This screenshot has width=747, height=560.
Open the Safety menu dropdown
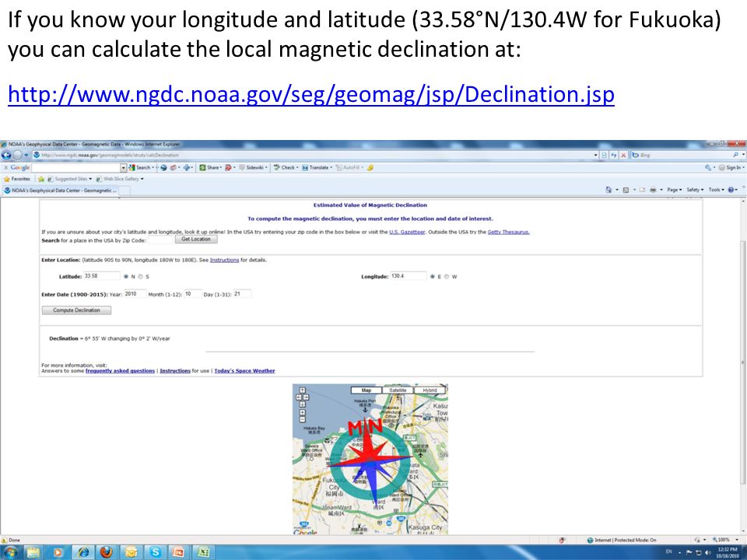pos(695,190)
